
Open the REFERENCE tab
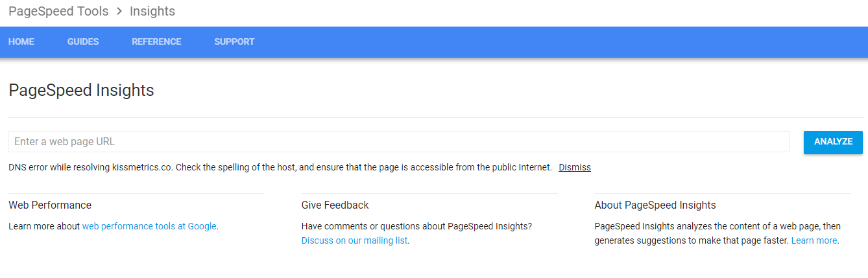pos(156,41)
